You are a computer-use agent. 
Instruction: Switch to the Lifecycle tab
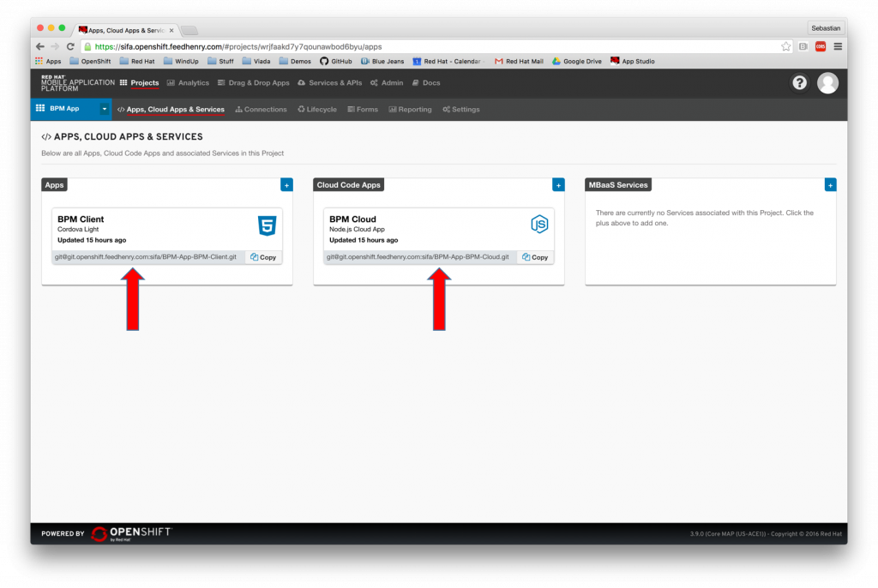coord(317,109)
